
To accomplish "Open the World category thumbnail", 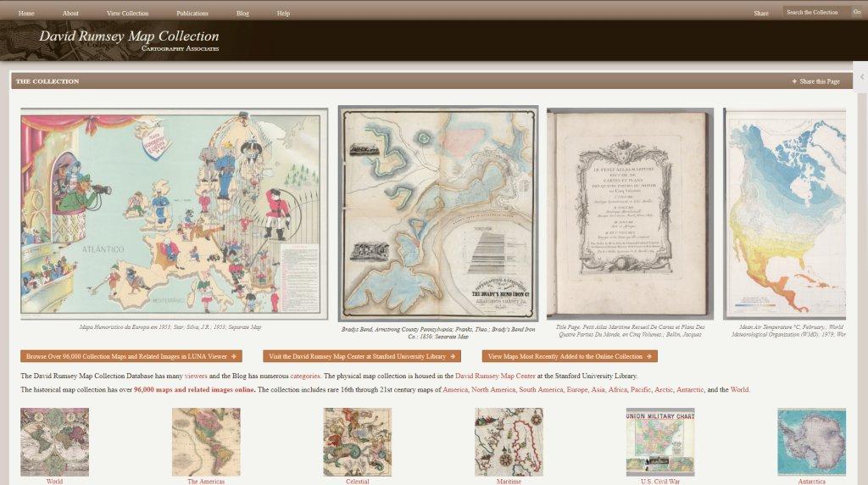I will 54,443.
